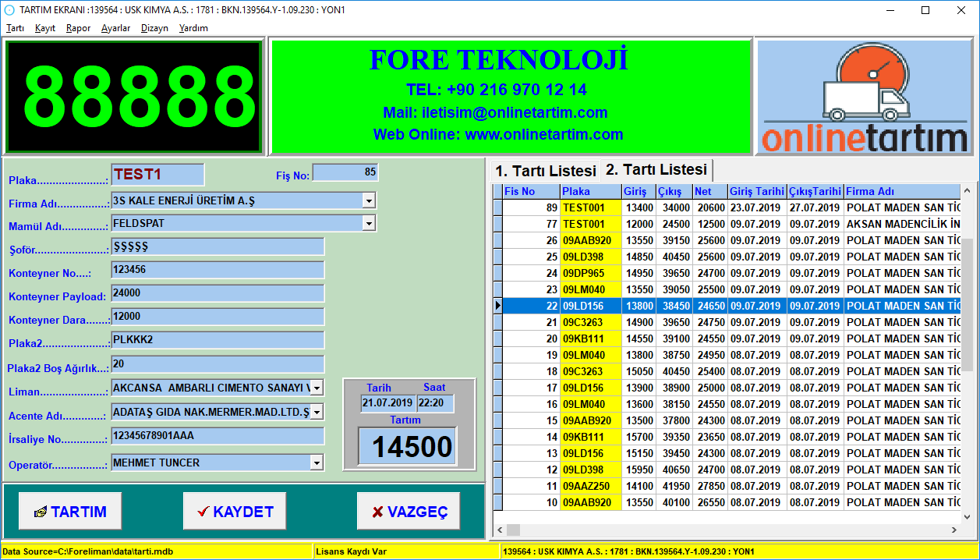
Task: Switch to 2. Tartı Listesi tab
Action: [x=656, y=169]
